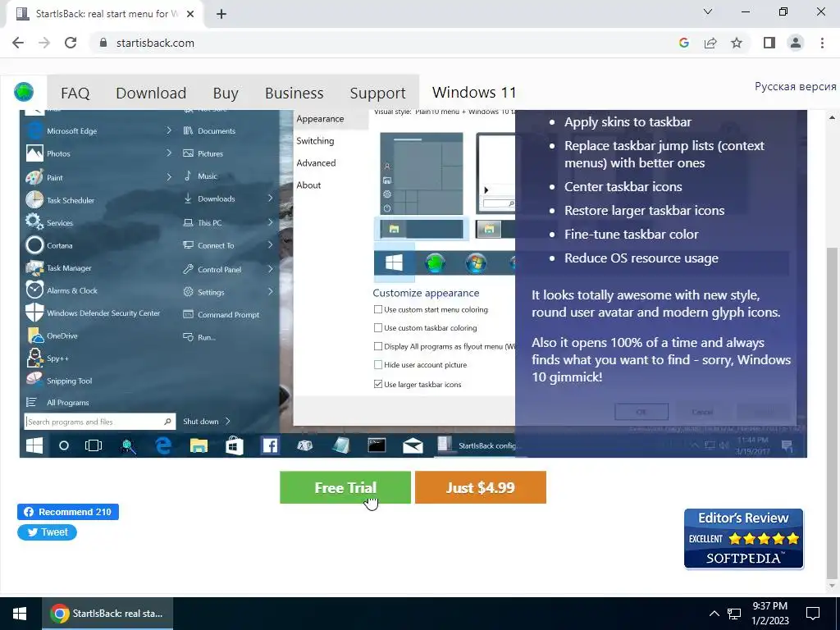Click the Paint icon in start menu image
840x630 pixels.
(34, 177)
